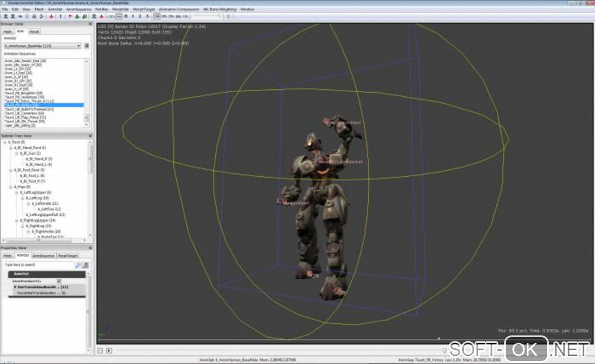Set playback speed to 1%
This screenshot has height=364, width=595.
[x=185, y=16]
